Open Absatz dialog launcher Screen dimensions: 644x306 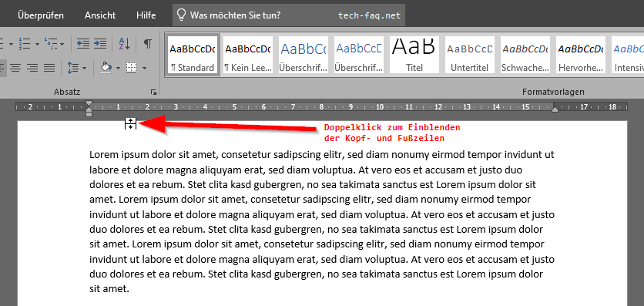[x=153, y=92]
